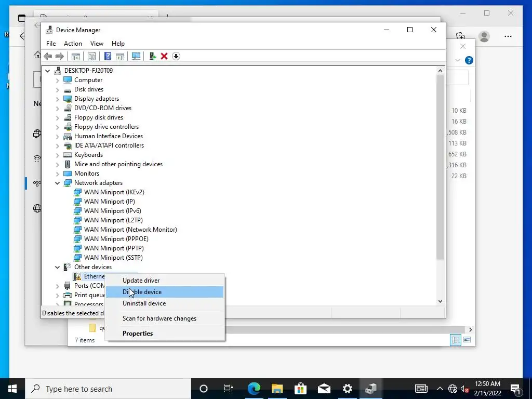Screen dimensions: 532x399
Task: Click the black down-arrow Disable device toolbar icon
Action: [176, 56]
